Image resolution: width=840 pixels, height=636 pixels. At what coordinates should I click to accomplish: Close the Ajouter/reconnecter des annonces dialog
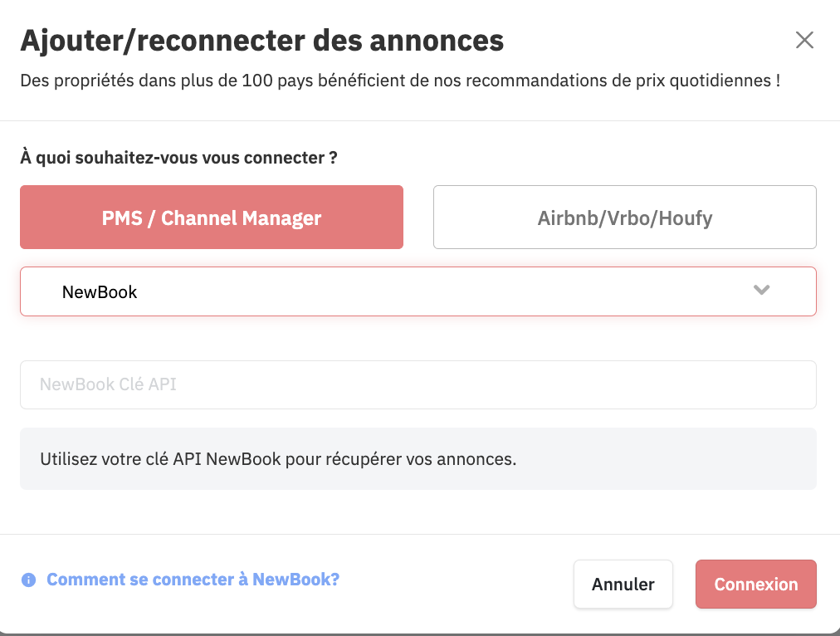[x=804, y=40]
